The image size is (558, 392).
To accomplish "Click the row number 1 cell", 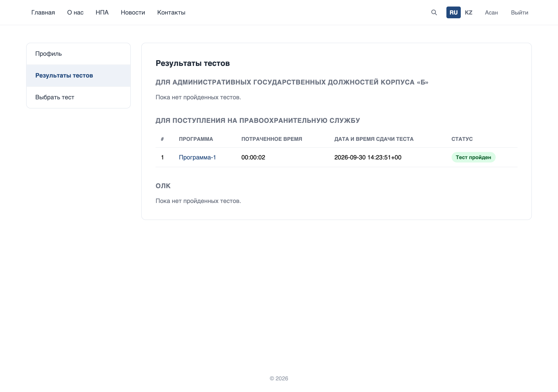I will pyautogui.click(x=162, y=157).
